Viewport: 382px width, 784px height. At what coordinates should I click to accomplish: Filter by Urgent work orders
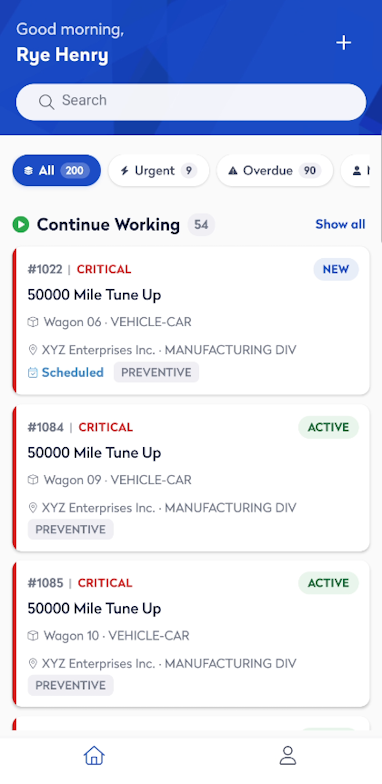(158, 170)
